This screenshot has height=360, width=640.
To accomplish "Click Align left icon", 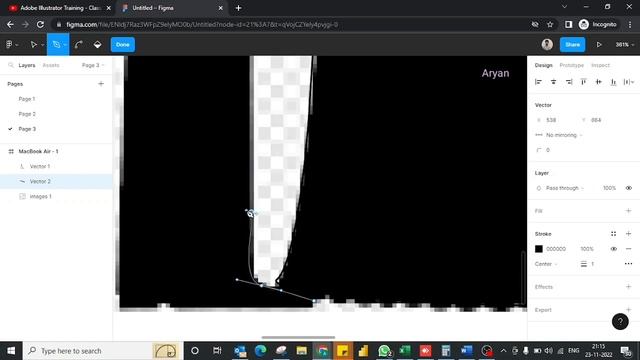I will [538, 82].
